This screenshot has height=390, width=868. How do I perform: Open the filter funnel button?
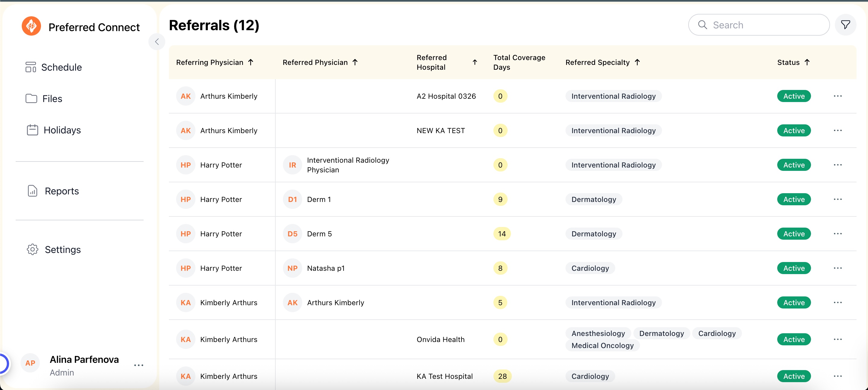845,25
